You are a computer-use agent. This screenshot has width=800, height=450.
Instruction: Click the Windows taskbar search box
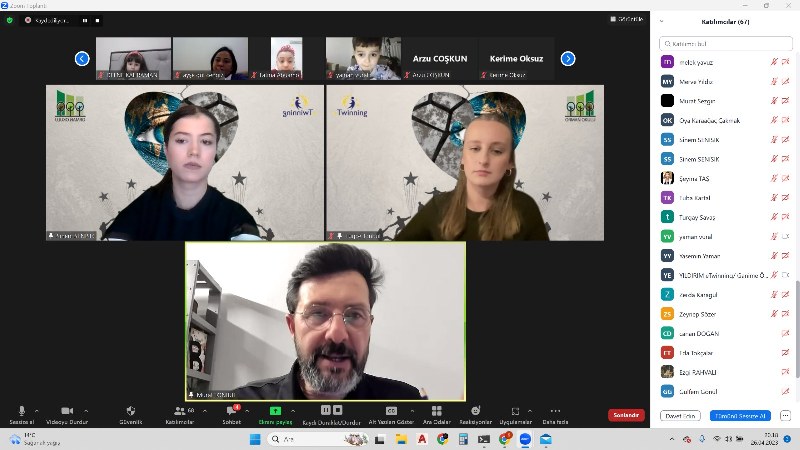tap(318, 439)
